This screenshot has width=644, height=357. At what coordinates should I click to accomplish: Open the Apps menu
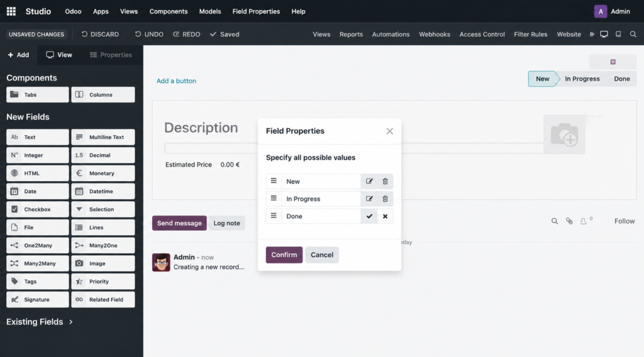coord(101,11)
